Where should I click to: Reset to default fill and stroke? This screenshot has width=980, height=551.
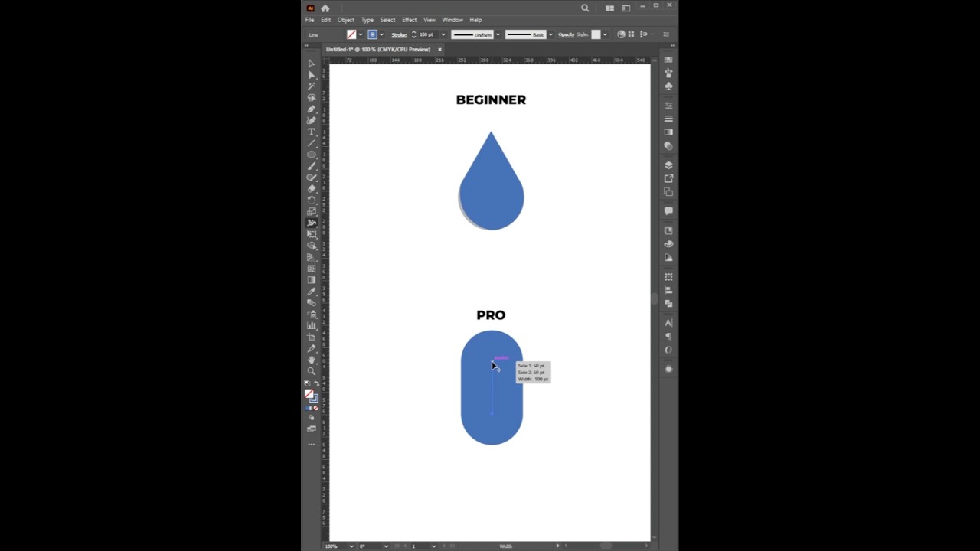pyautogui.click(x=308, y=383)
